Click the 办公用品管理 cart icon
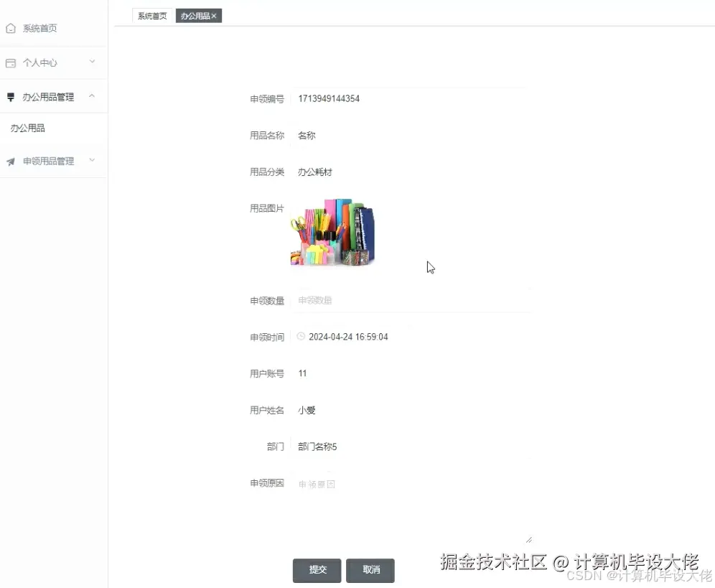 click(x=10, y=96)
